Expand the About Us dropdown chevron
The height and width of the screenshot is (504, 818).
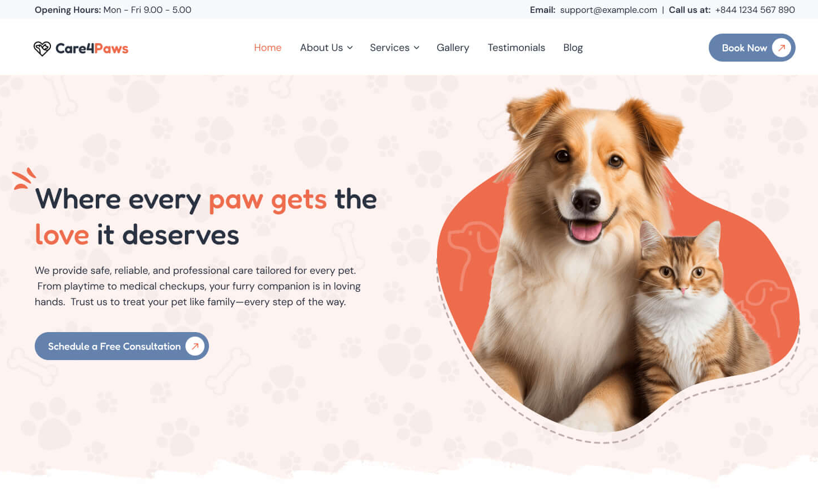click(350, 48)
